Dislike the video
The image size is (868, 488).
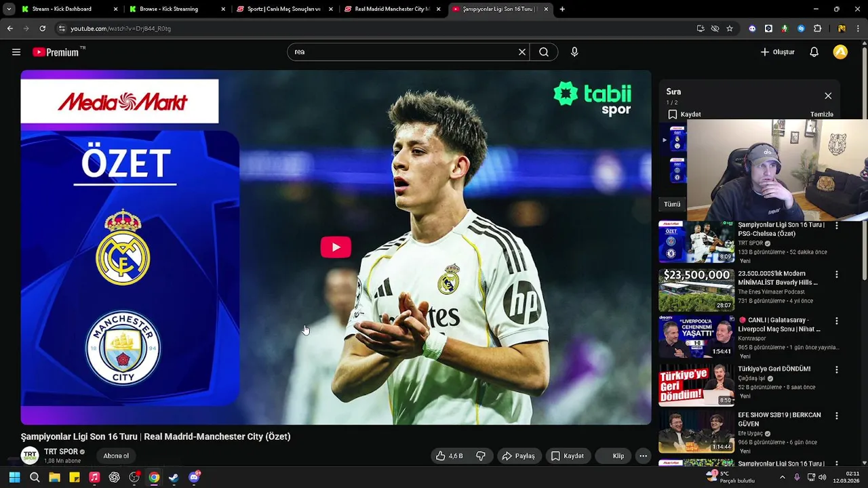481,456
